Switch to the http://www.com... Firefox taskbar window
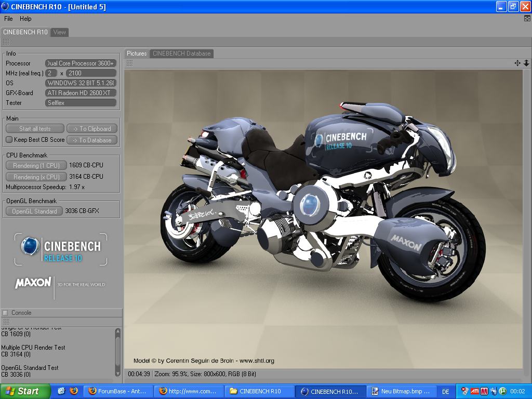This screenshot has height=399, width=532. coord(189,391)
